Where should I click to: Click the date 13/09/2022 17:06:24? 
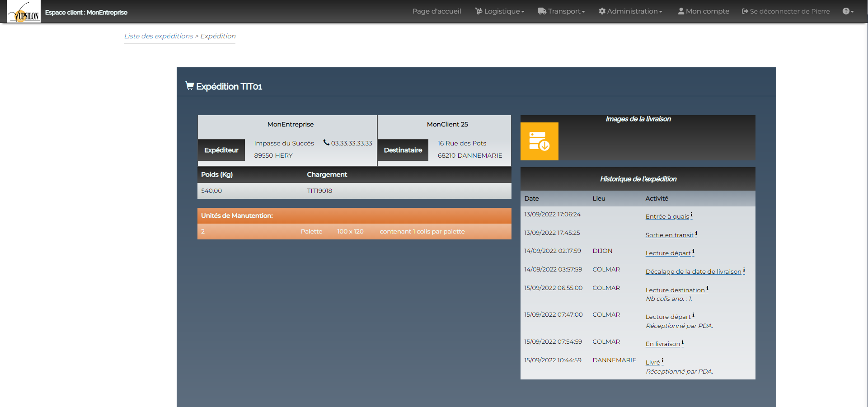[552, 214]
